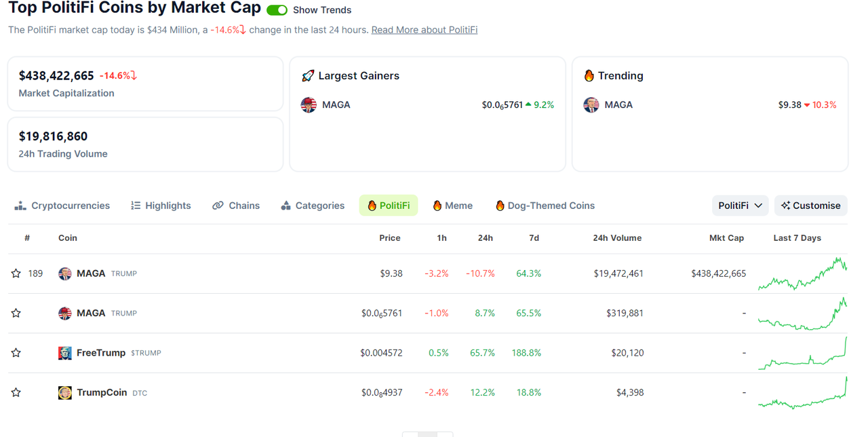Click the FreeTrump coin logo icon

tap(65, 353)
